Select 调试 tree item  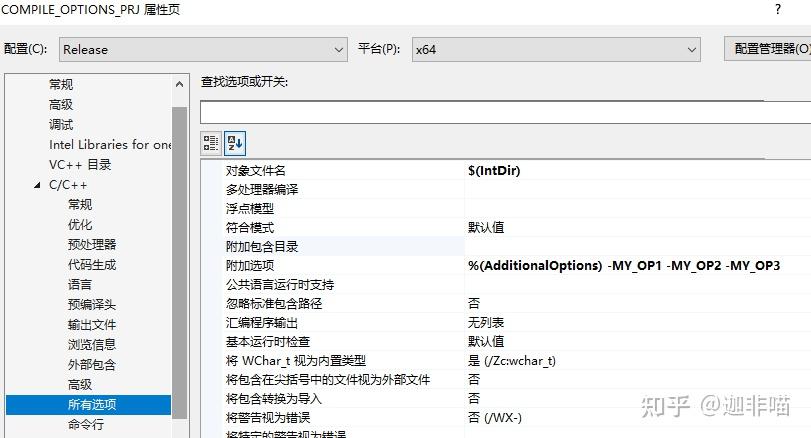pos(61,125)
